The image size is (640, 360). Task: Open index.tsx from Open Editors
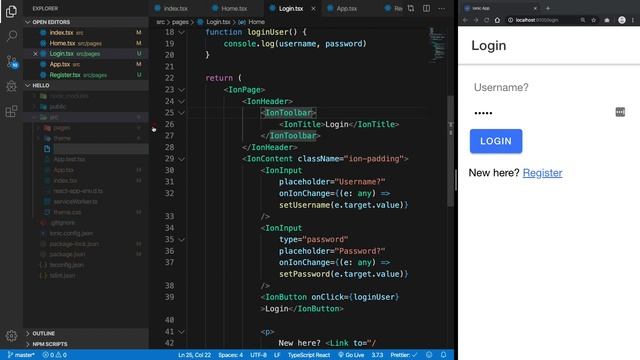pos(86,33)
